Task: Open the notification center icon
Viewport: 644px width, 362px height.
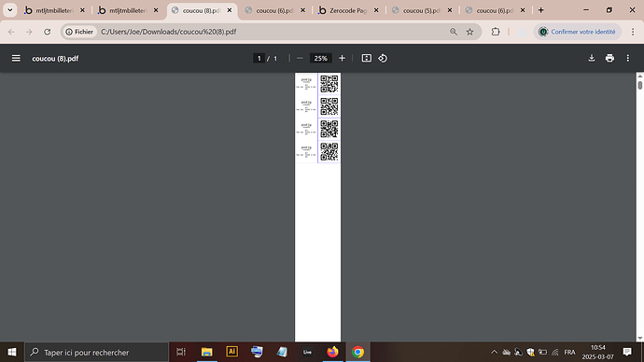Action: click(627, 352)
